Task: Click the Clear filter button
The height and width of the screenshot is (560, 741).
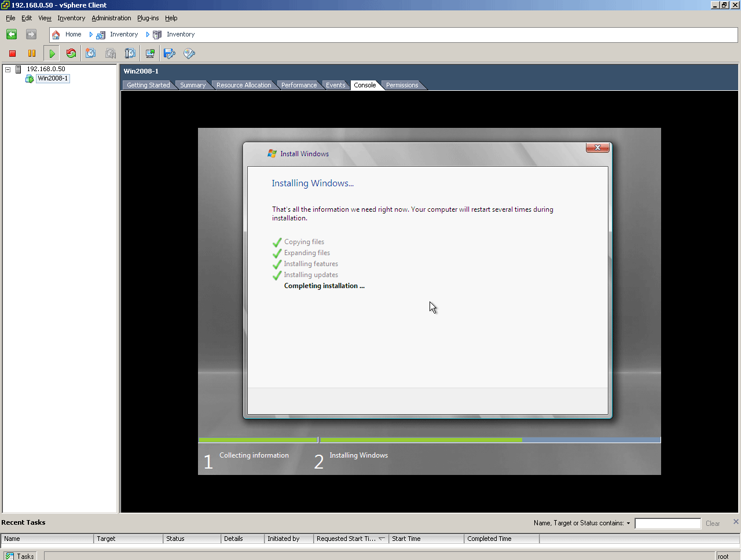Action: (713, 524)
